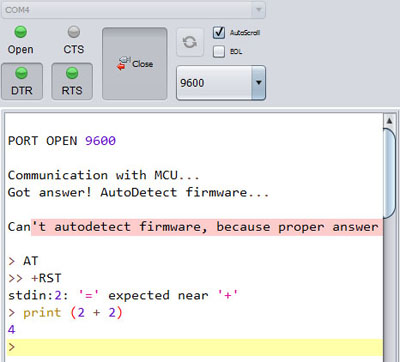The width and height of the screenshot is (400, 362).
Task: Click the green LED on RTS button
Action: pyautogui.click(x=72, y=73)
